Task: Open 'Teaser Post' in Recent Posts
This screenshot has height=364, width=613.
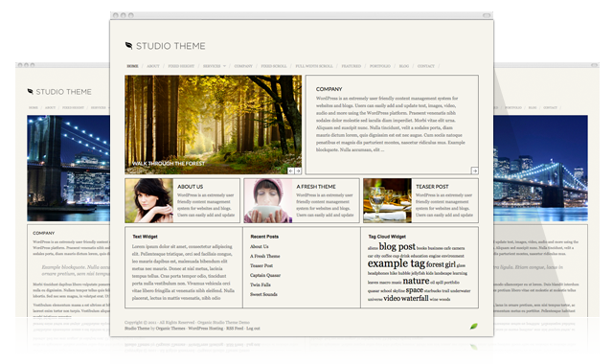Action: (261, 265)
